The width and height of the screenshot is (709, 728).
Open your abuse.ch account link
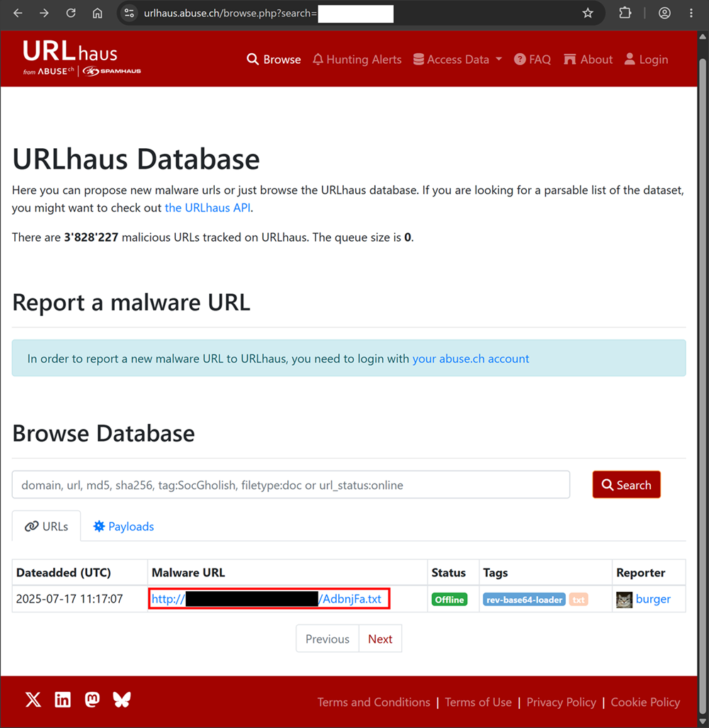pos(470,359)
